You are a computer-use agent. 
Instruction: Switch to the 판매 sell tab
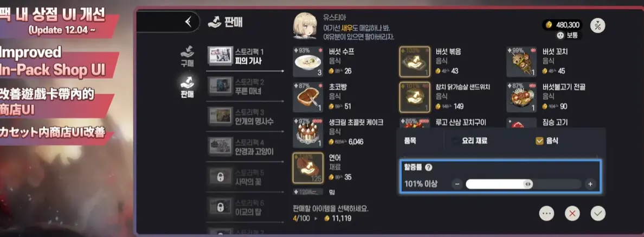pyautogui.click(x=187, y=87)
